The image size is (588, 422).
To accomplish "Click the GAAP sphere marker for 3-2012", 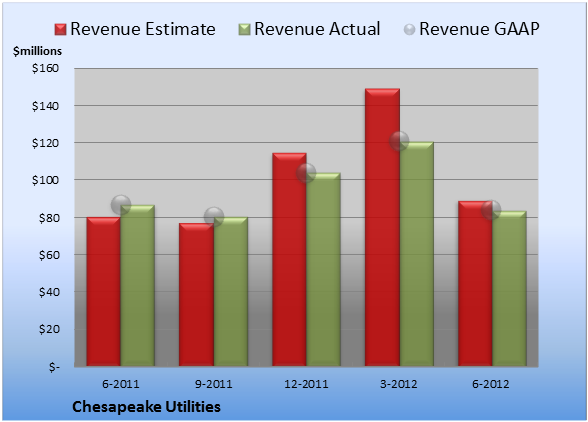I will (x=399, y=141).
